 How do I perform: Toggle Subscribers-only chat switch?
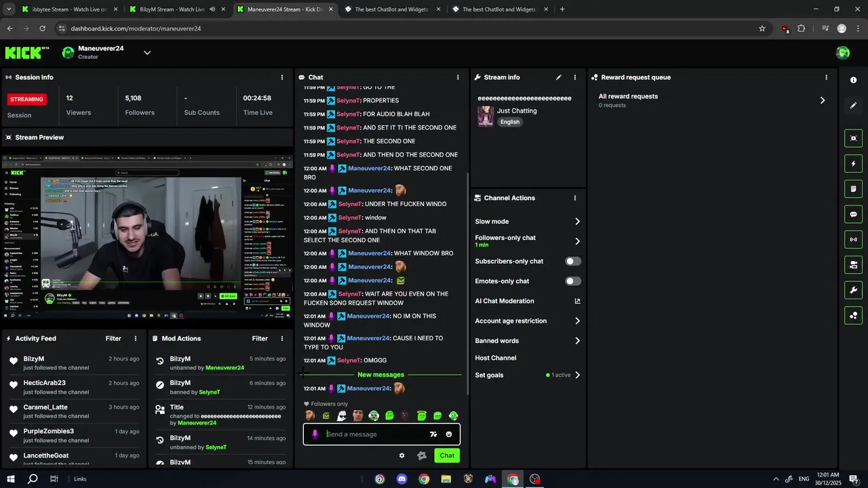tap(573, 261)
